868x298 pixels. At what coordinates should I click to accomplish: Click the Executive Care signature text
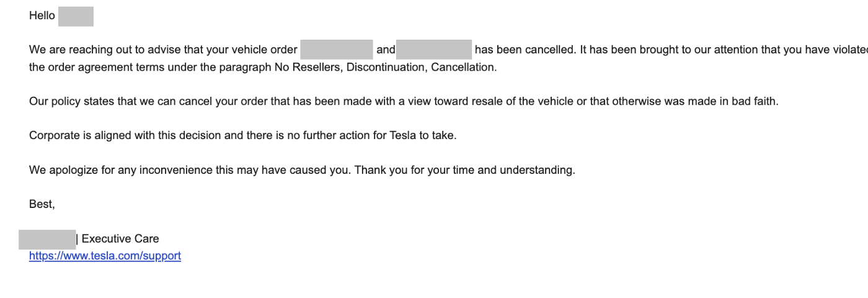click(x=120, y=239)
